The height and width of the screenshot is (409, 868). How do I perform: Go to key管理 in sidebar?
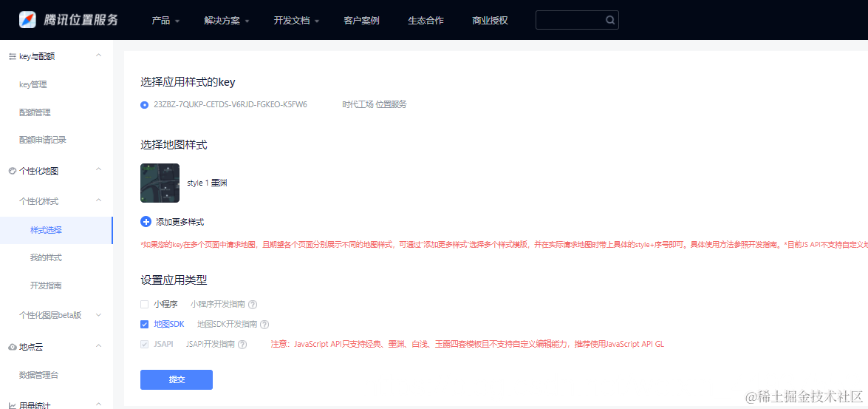[33, 85]
